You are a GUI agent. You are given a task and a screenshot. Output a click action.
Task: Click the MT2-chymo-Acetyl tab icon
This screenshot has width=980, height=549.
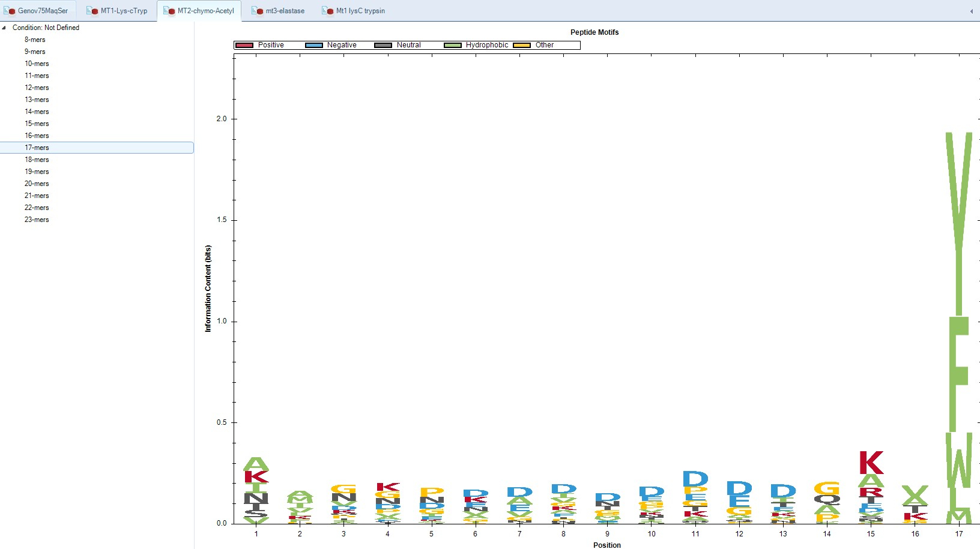(x=169, y=11)
